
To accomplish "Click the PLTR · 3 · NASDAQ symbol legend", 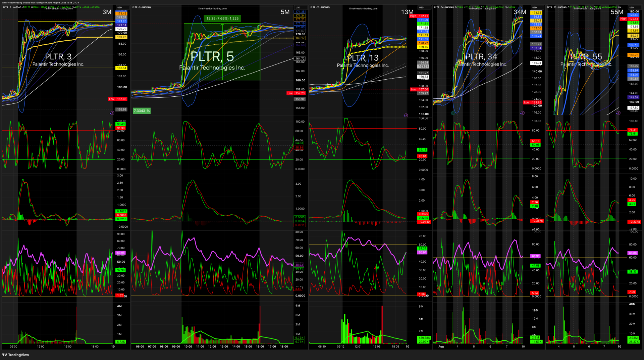I will (12, 7).
